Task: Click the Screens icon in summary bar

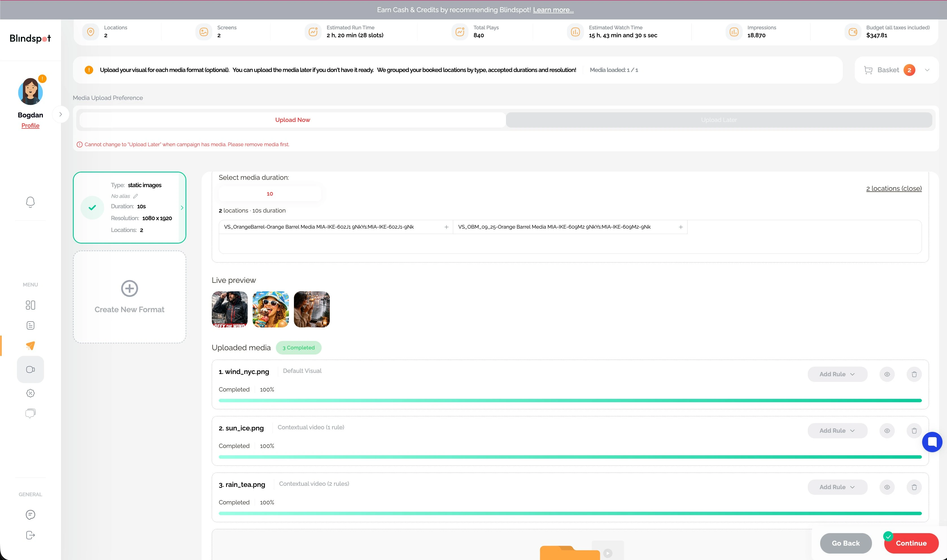Action: [x=204, y=32]
